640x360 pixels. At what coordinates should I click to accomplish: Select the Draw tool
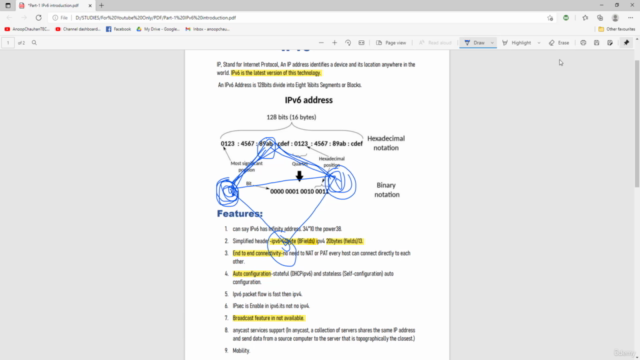coord(475,43)
